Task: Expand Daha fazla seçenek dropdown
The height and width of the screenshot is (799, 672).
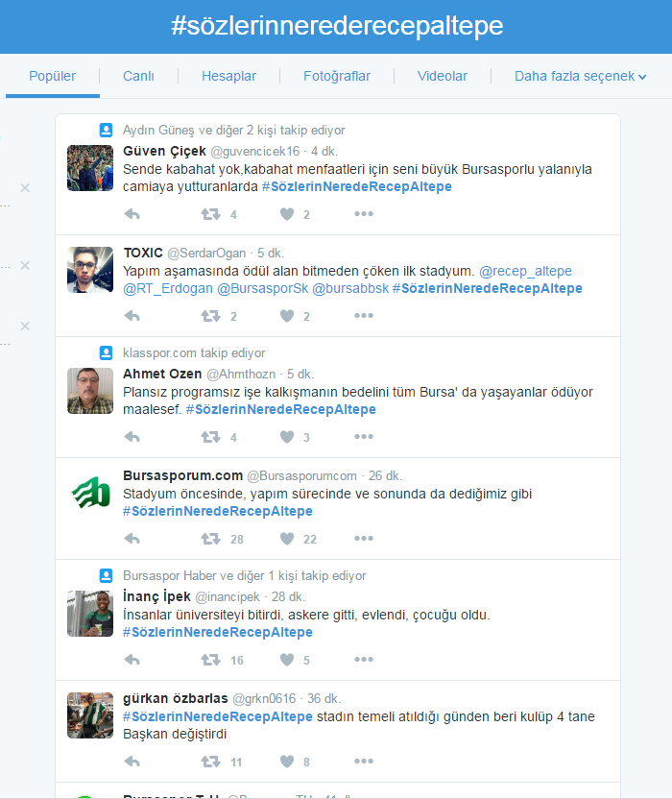Action: 580,77
